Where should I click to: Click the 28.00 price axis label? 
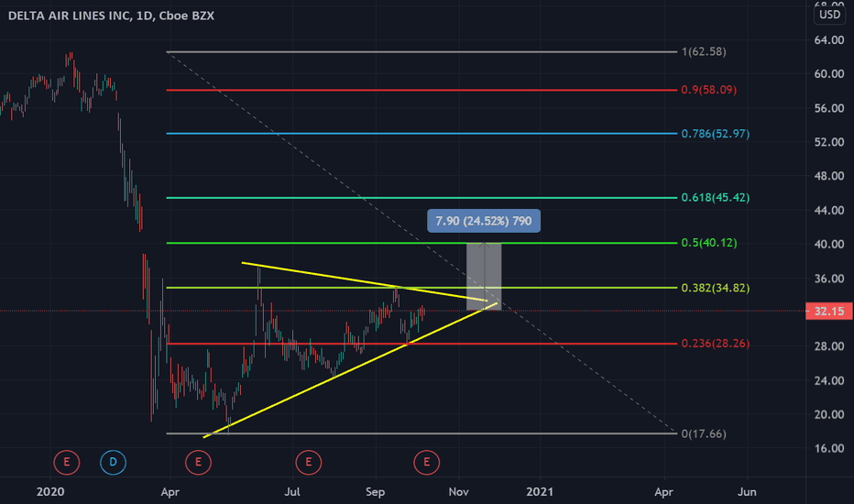coord(829,346)
